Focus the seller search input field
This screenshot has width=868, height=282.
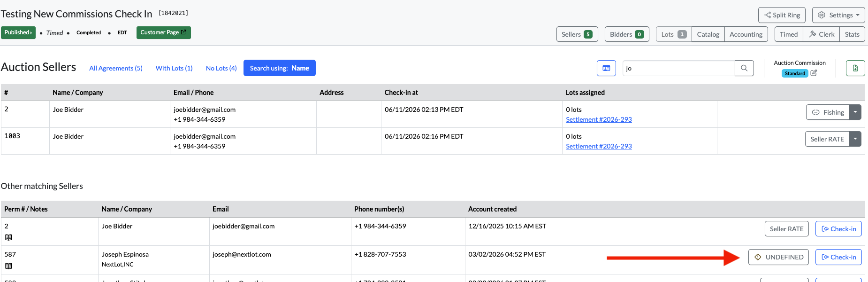(678, 68)
